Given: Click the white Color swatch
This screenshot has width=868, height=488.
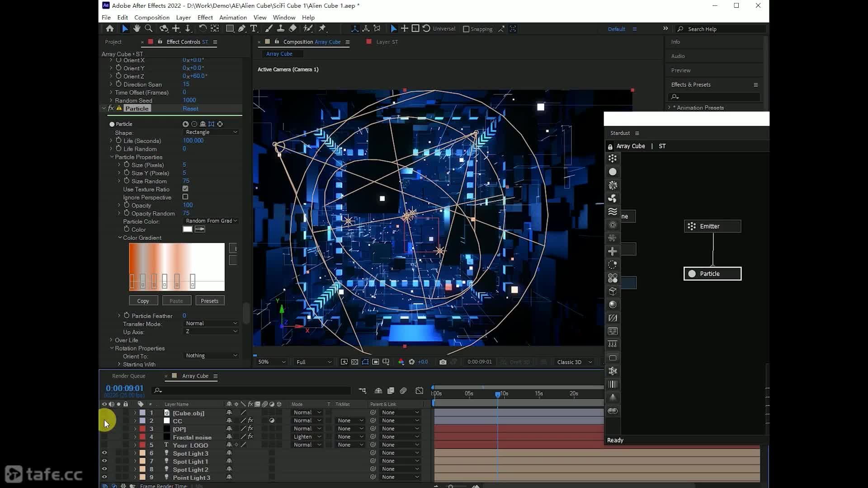Looking at the screenshot, I should pos(188,230).
